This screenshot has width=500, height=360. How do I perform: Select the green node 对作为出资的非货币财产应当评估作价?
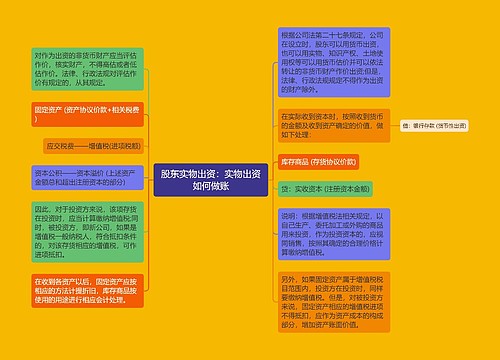pos(88,69)
